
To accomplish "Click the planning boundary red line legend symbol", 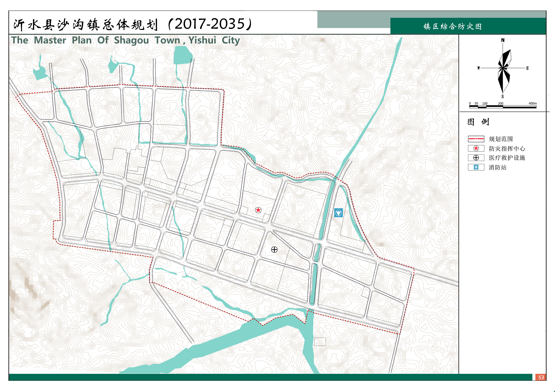I will [476, 139].
